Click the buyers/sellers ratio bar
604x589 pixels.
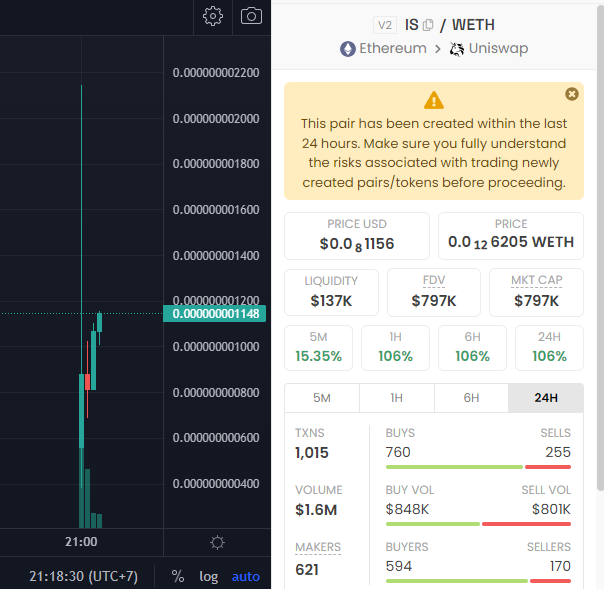(478, 581)
